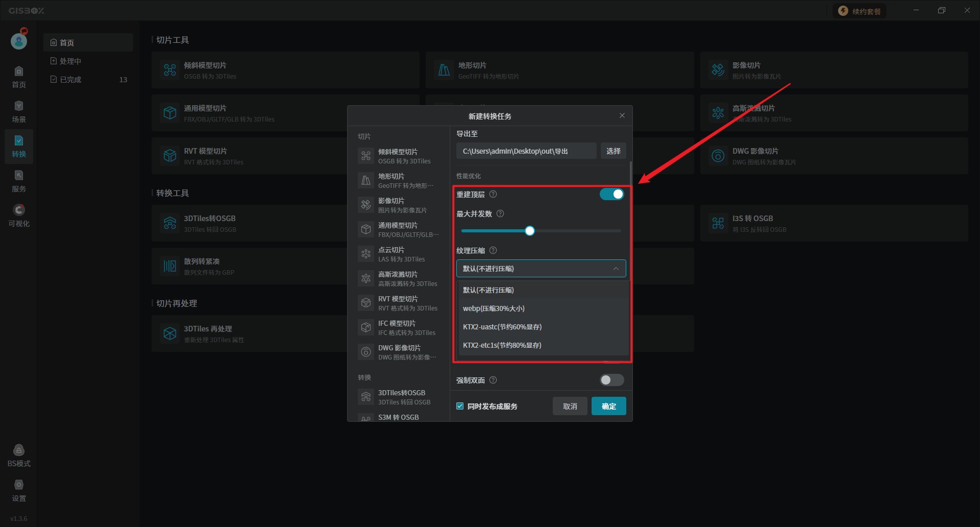This screenshot has width=980, height=527.
Task: Open 设置 (Settings) in the sidebar
Action: coord(19,490)
